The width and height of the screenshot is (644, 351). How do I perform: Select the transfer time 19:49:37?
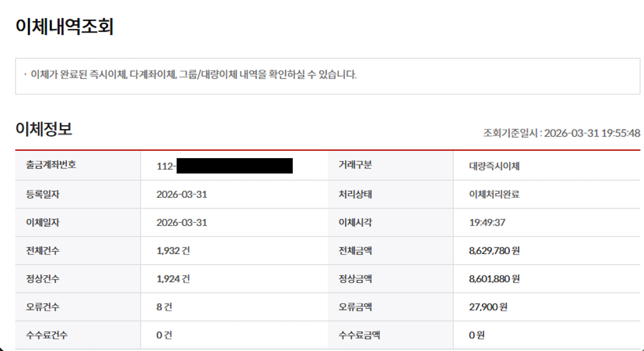[x=487, y=223]
